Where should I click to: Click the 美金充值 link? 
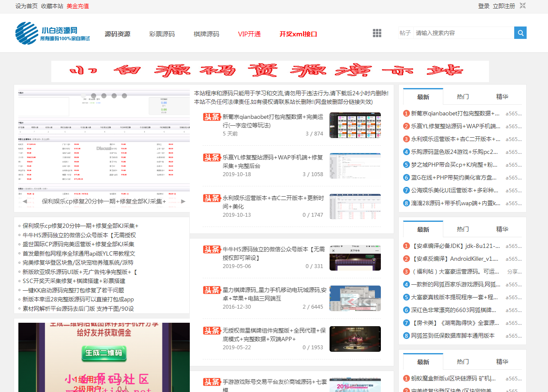click(78, 6)
